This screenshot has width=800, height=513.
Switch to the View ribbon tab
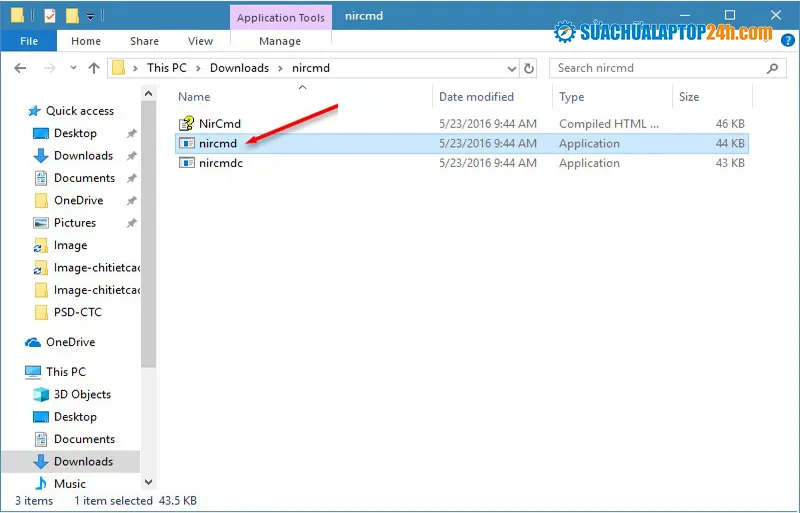200,41
